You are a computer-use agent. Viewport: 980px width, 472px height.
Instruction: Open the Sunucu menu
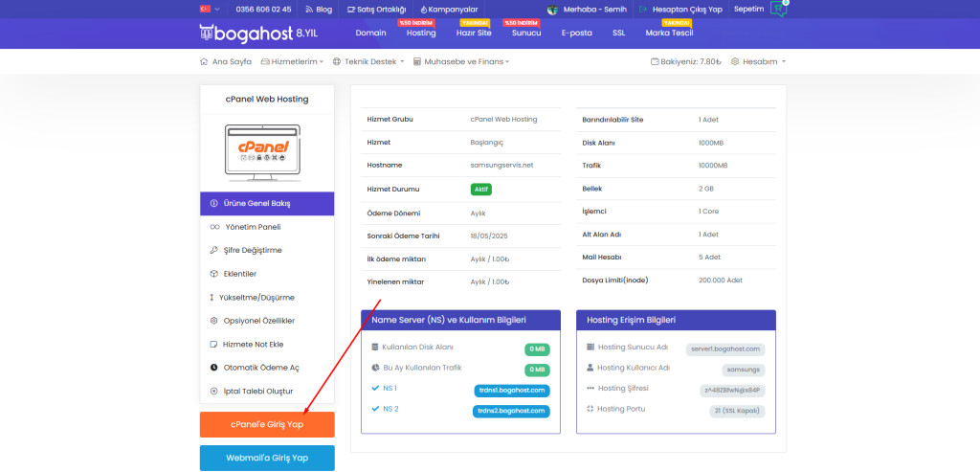point(526,33)
